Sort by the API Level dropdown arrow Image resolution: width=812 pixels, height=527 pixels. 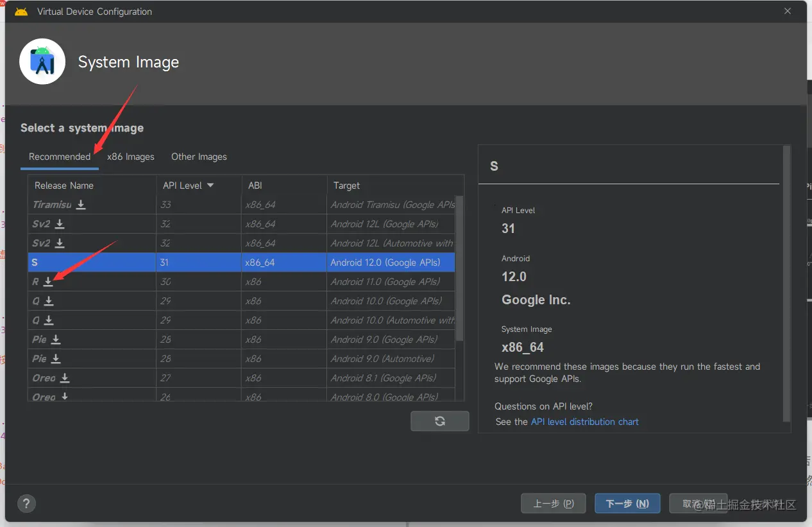(210, 186)
